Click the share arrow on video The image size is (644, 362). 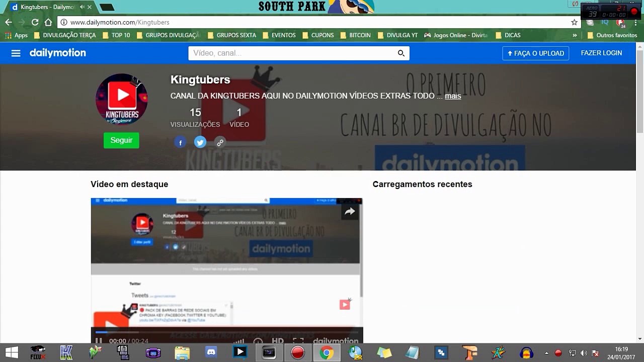tap(350, 212)
